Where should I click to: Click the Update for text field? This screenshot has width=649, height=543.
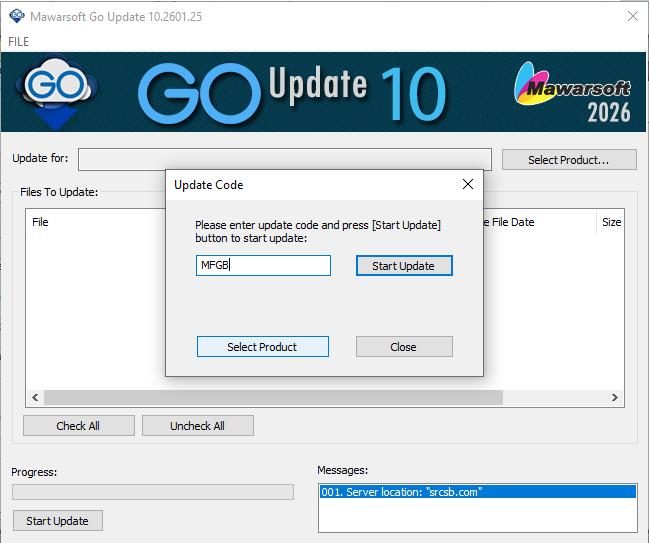coord(285,160)
